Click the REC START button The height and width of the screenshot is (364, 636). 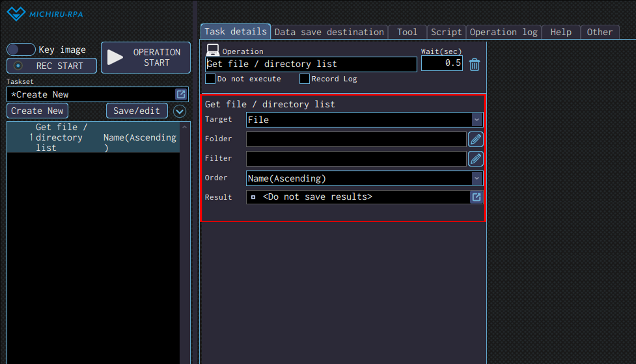click(52, 66)
